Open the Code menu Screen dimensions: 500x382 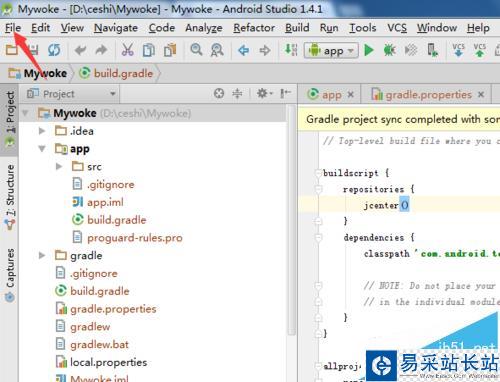click(x=162, y=28)
